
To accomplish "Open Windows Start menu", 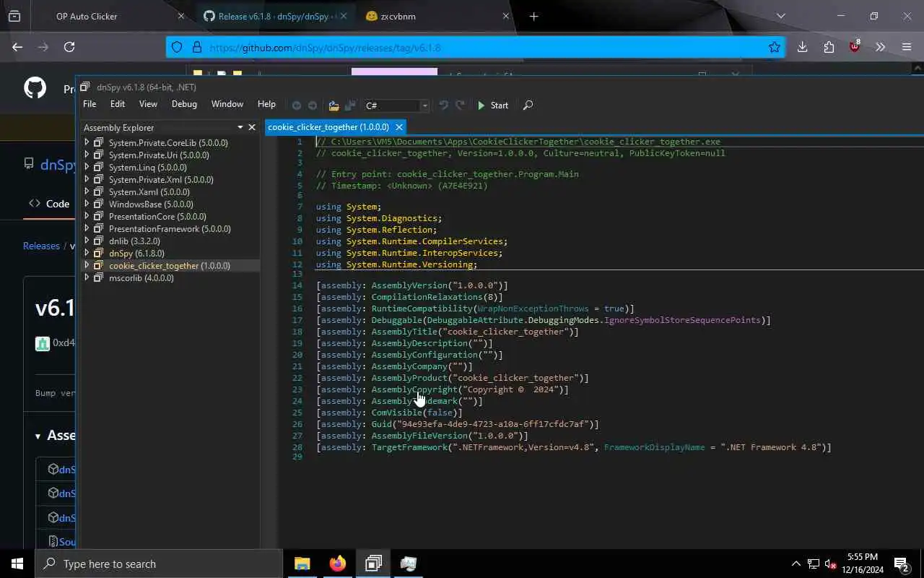I will pos(17,564).
